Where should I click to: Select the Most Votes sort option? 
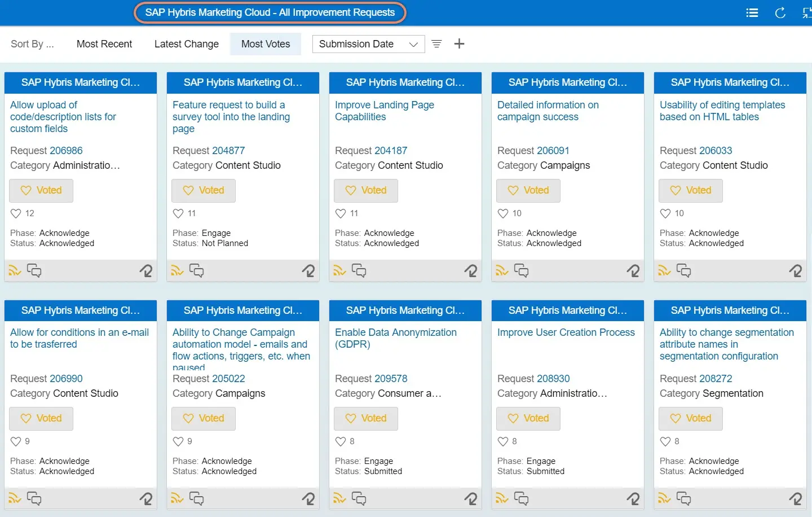click(266, 44)
